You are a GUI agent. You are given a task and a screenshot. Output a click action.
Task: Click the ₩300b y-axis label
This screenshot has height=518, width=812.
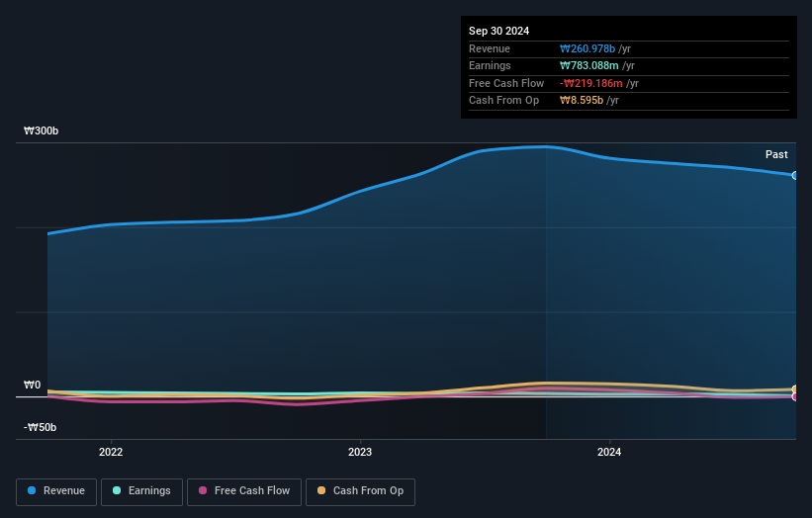point(41,130)
